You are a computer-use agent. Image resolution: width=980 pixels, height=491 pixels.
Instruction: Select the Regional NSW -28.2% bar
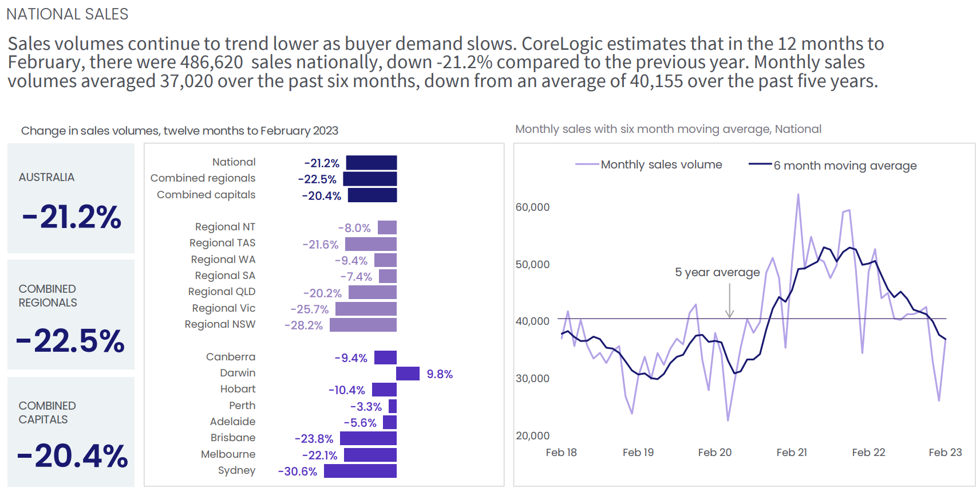tap(363, 325)
